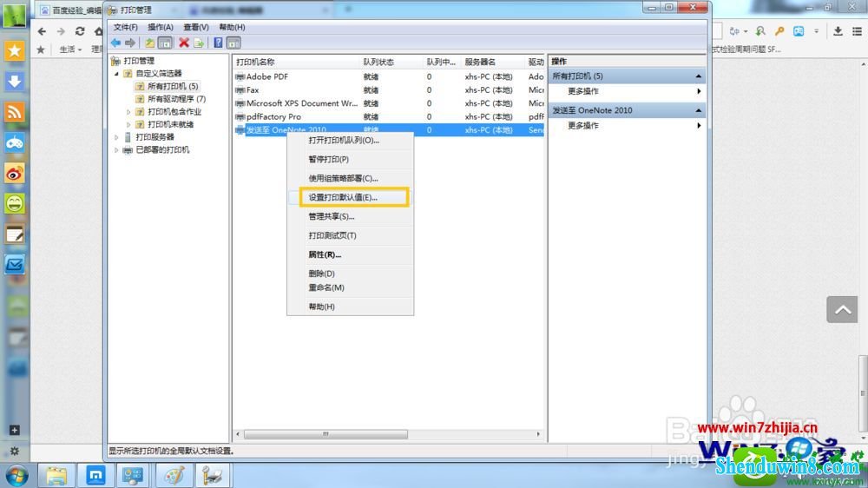Open the 操作(A) menu
The image size is (868, 488).
click(x=160, y=27)
